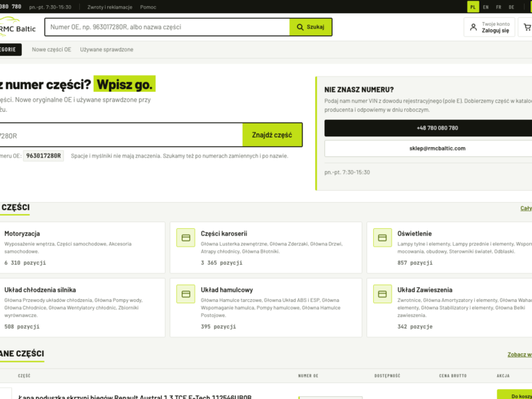Click the Układ hamulcowy category icon
532x399 pixels.
[x=186, y=294]
